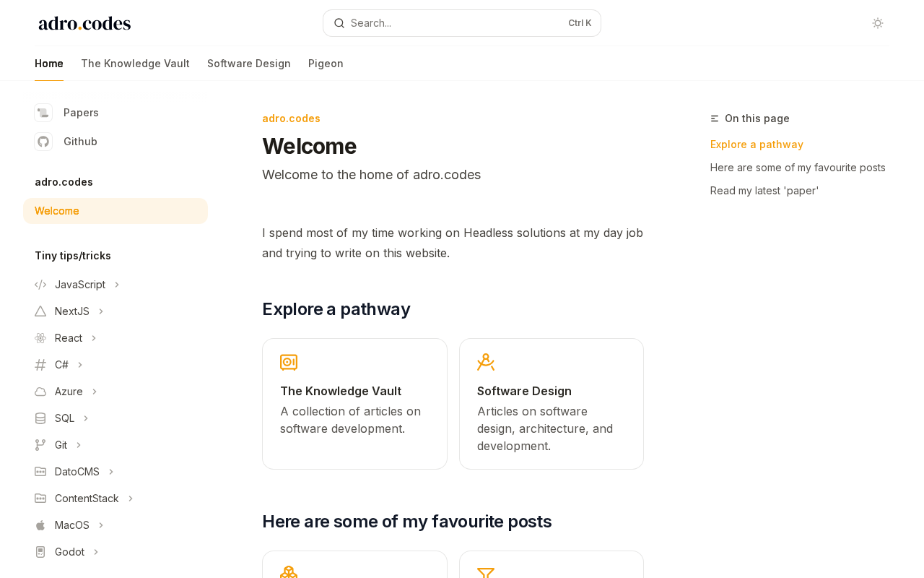Open the Pigeon tab
924x578 pixels.
326,64
